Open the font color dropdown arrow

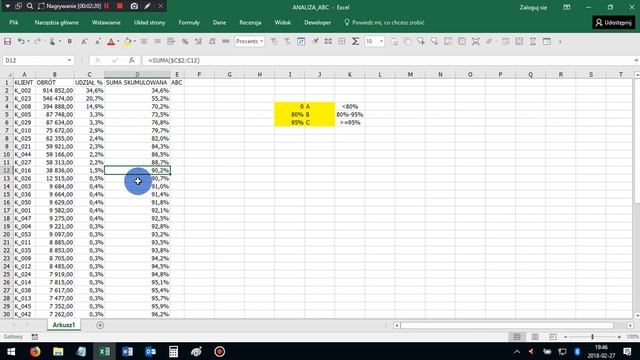118,41
